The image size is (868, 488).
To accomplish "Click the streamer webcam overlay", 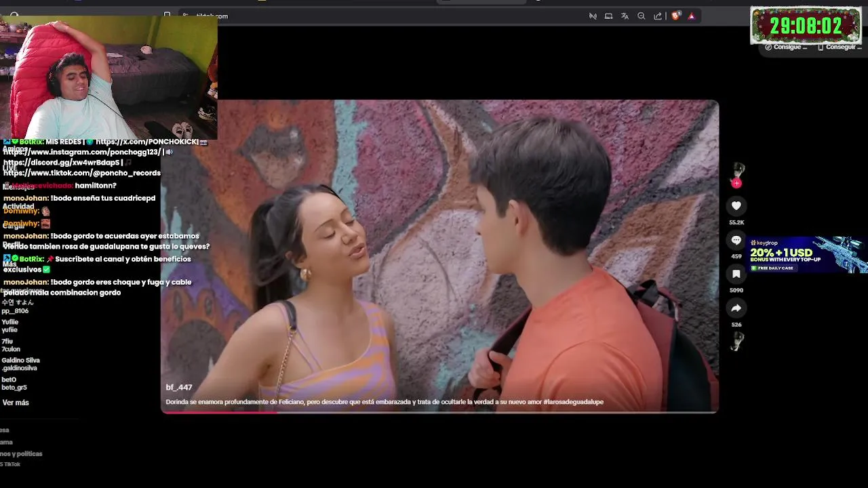I will (108, 77).
